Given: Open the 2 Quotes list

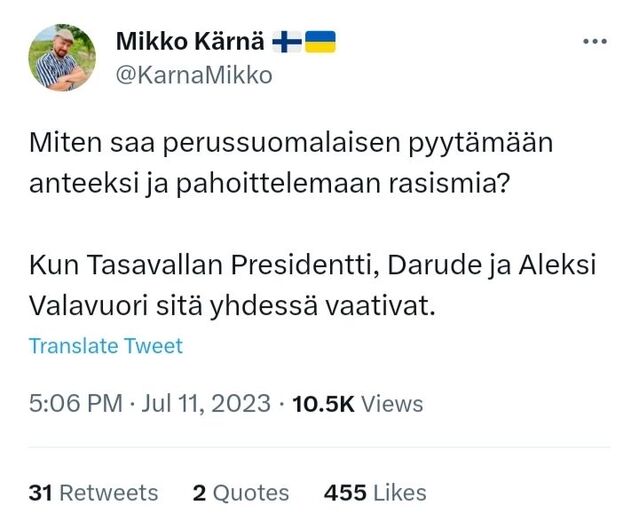Looking at the screenshot, I should [x=241, y=492].
